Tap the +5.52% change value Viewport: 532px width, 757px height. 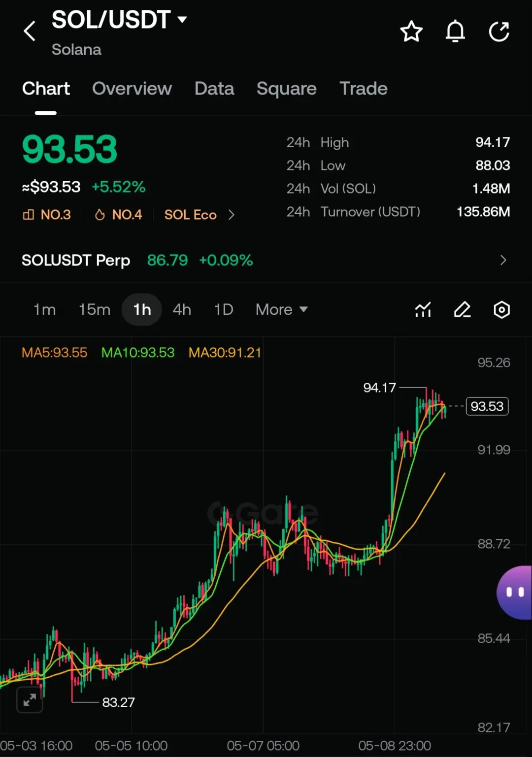(119, 187)
